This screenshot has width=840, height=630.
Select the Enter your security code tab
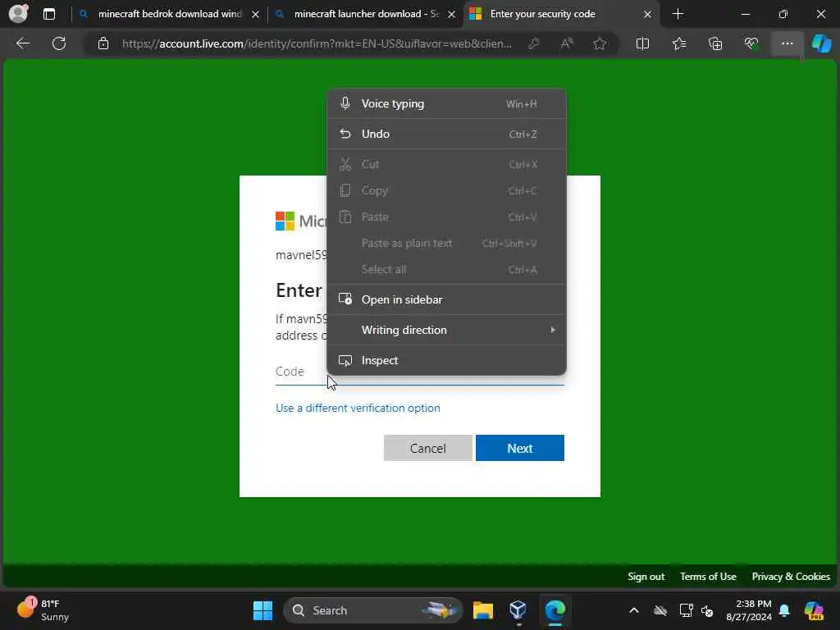(x=562, y=14)
